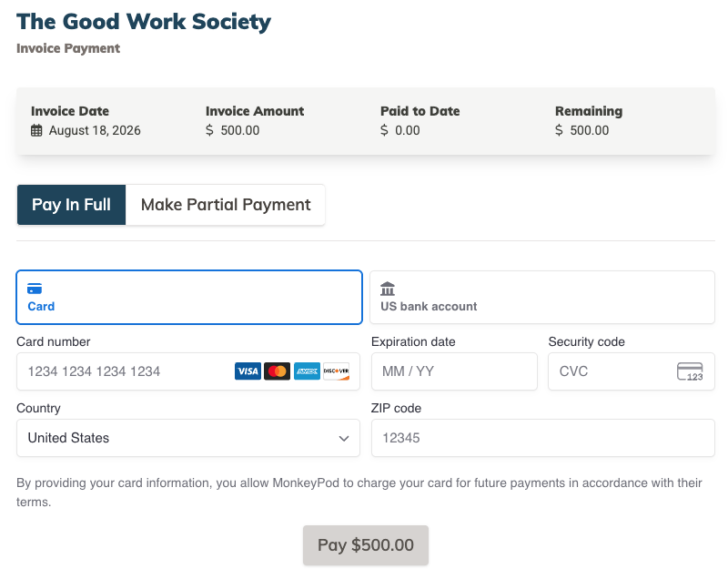This screenshot has height=569, width=728.
Task: Click the Discover card logo
Action: point(336,371)
